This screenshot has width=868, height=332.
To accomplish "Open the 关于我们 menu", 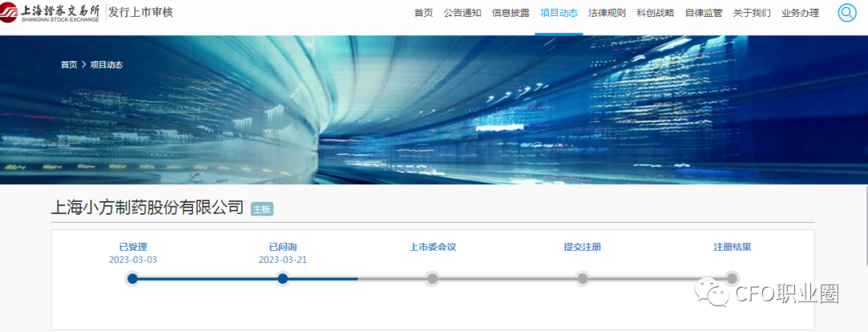I will click(751, 14).
